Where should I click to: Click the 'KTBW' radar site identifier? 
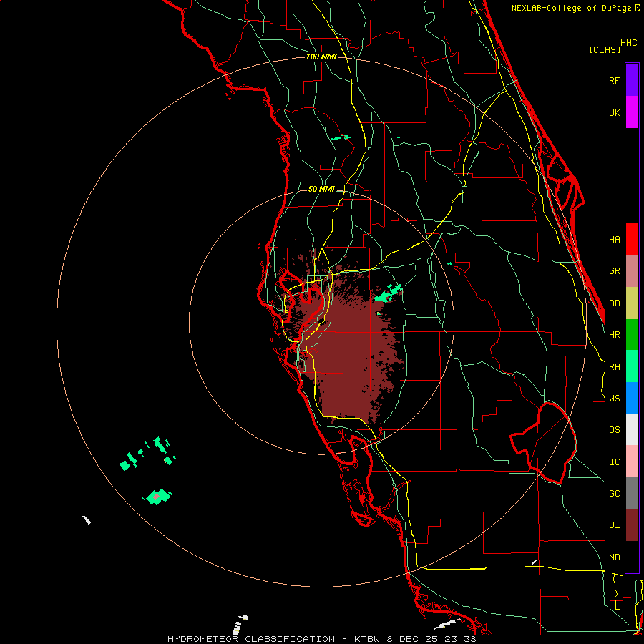point(367,639)
